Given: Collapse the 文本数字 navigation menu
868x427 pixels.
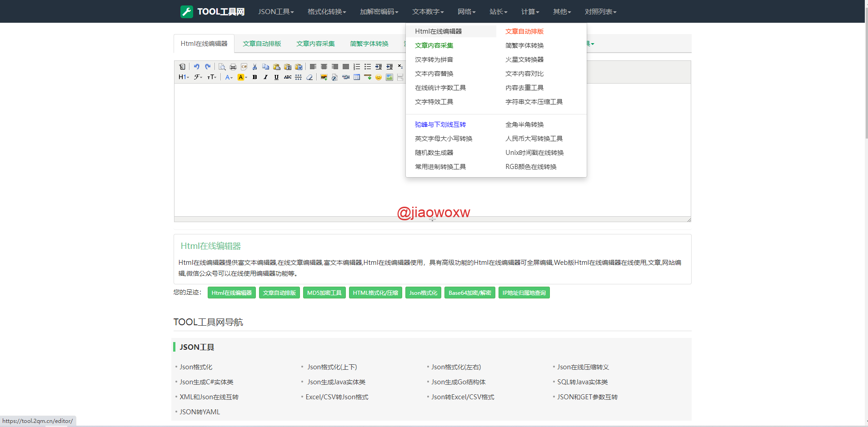Looking at the screenshot, I should (x=428, y=11).
